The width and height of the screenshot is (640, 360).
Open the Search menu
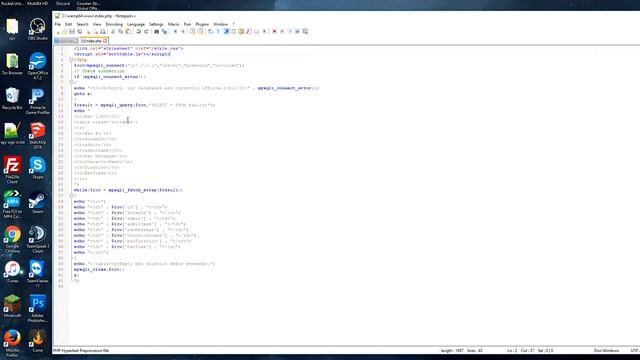coord(82,24)
